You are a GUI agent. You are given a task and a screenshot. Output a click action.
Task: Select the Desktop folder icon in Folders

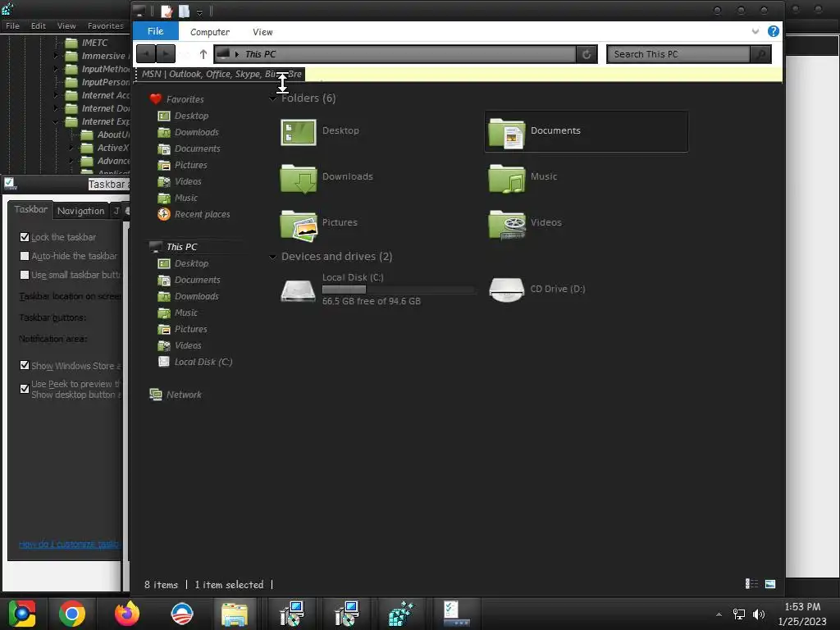coord(299,132)
